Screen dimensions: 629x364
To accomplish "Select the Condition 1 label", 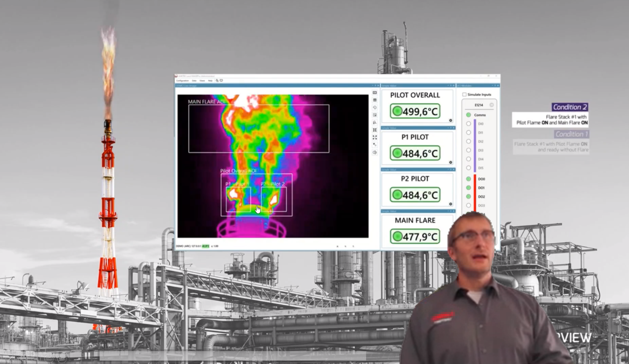I will [571, 134].
